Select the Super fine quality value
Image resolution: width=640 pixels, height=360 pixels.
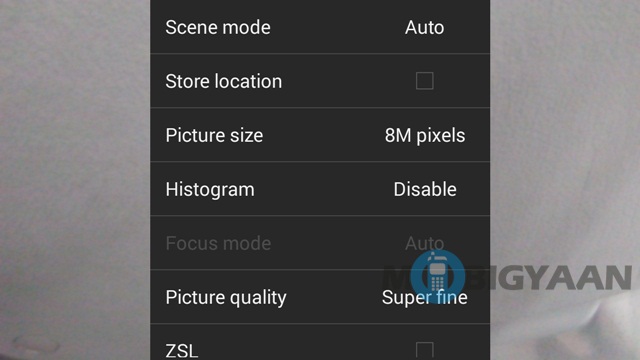click(x=424, y=297)
